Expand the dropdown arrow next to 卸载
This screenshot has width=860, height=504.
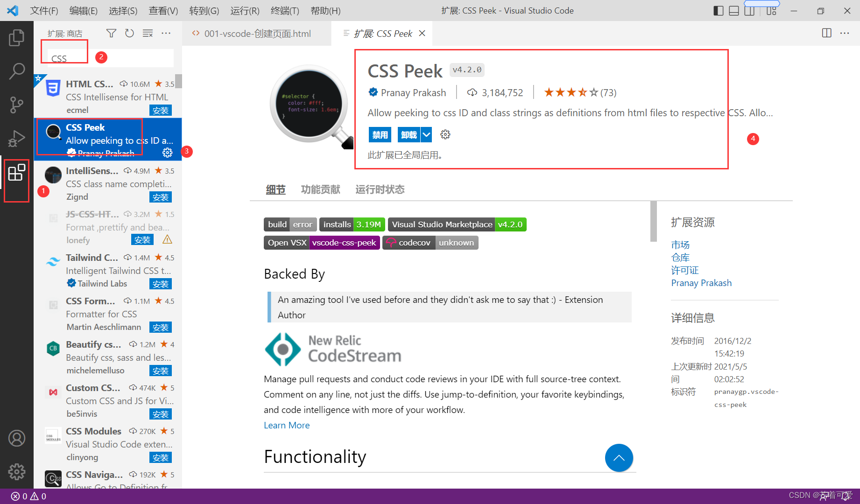(426, 134)
